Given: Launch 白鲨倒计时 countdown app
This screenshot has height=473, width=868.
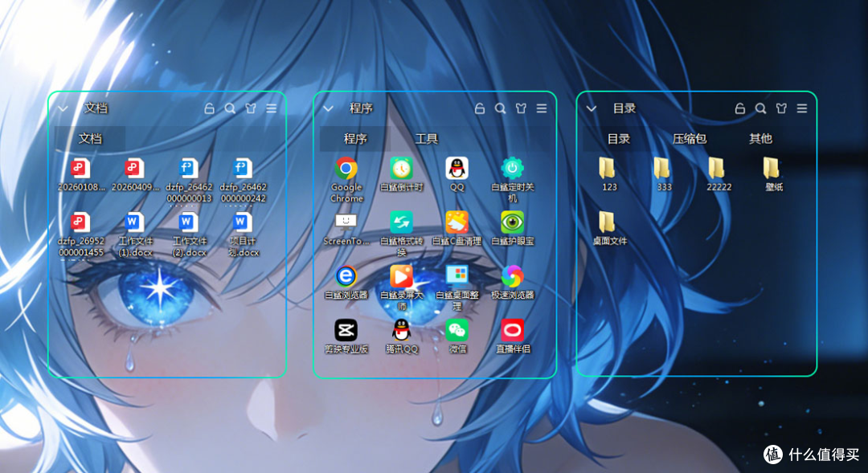Looking at the screenshot, I should [401, 169].
